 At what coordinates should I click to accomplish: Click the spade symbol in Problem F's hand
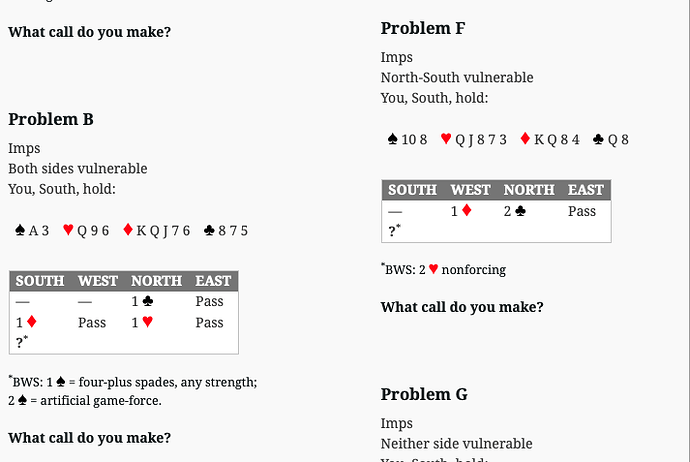(x=392, y=140)
